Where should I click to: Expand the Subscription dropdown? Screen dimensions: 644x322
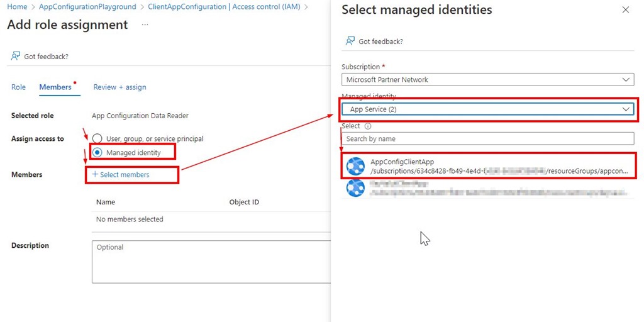(487, 80)
